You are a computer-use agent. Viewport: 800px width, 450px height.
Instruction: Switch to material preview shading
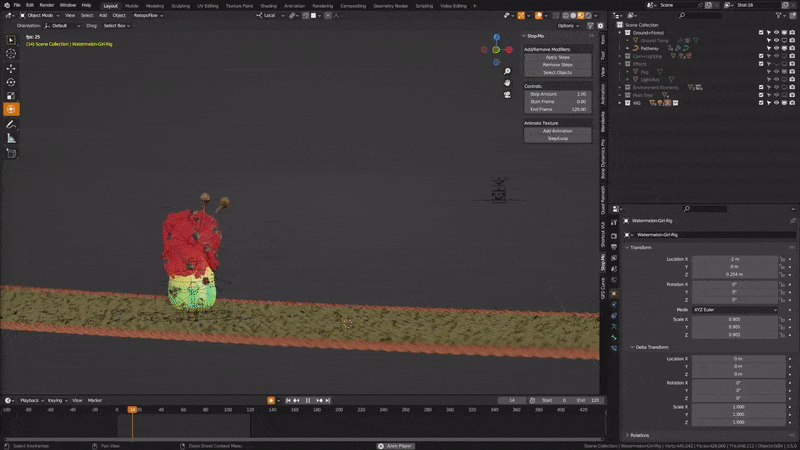581,16
